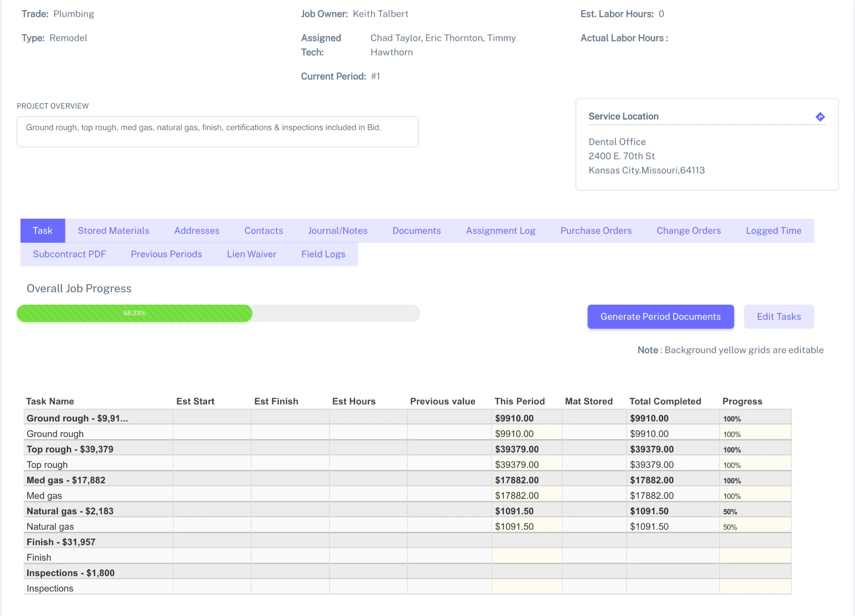
Task: Click Job Owner name Keith Talbert
Action: pos(380,14)
